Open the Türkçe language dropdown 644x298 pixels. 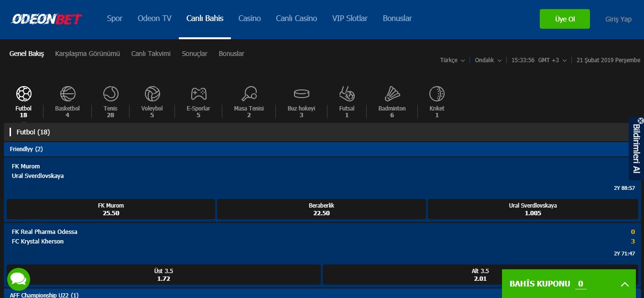[452, 60]
